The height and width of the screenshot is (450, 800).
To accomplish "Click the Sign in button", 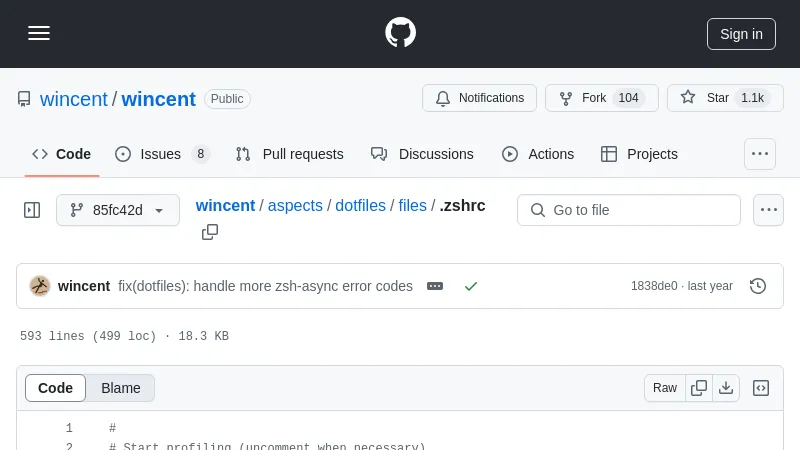I will pos(741,33).
